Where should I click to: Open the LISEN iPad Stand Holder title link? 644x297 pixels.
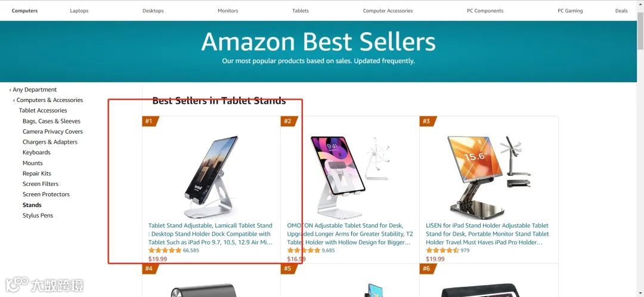pos(488,234)
